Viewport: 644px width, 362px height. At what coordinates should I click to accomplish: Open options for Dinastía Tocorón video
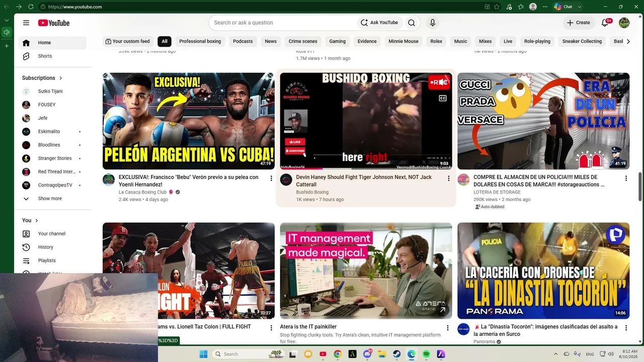pyautogui.click(x=626, y=328)
